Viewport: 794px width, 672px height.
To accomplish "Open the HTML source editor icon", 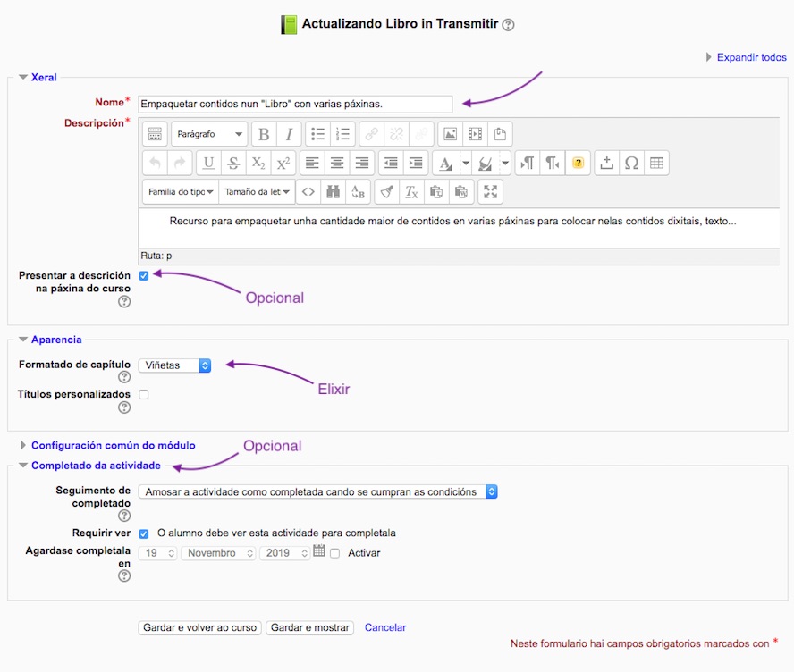I will tap(307, 191).
